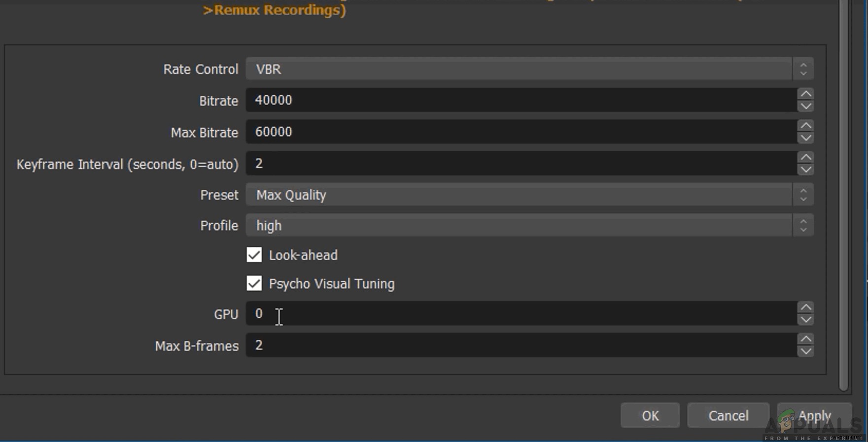Click into the Max Bitrate field showing 60000
Viewport: 868px width, 442px height.
click(x=521, y=132)
